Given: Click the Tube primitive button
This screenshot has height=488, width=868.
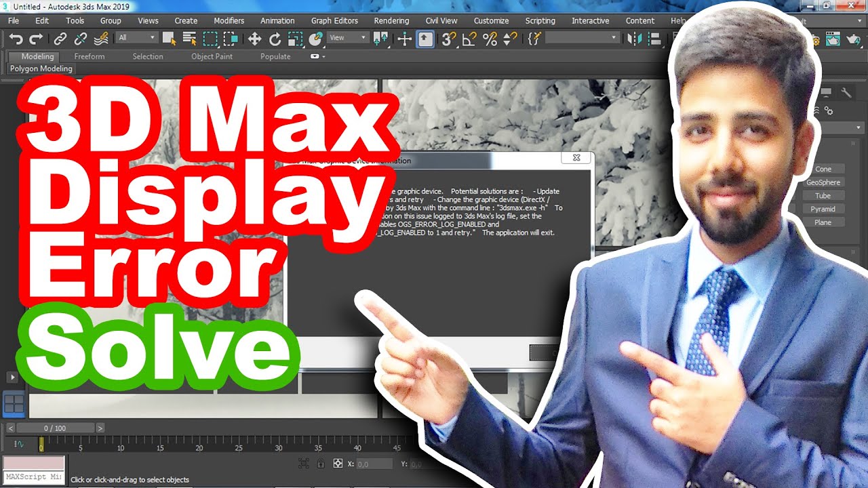Looking at the screenshot, I should pos(823,196).
